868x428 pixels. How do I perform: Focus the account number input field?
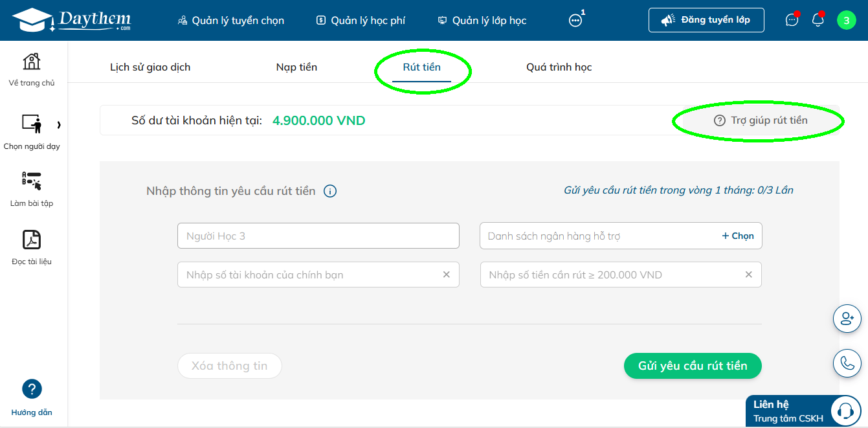click(x=318, y=275)
